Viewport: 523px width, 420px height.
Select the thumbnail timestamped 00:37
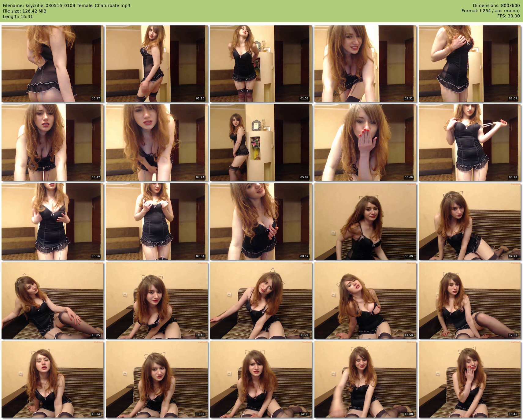pos(53,64)
